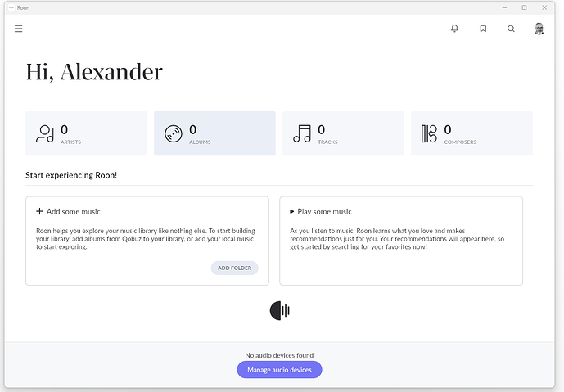This screenshot has height=392, width=564.
Task: Click Manage audio devices button
Action: [x=279, y=370]
